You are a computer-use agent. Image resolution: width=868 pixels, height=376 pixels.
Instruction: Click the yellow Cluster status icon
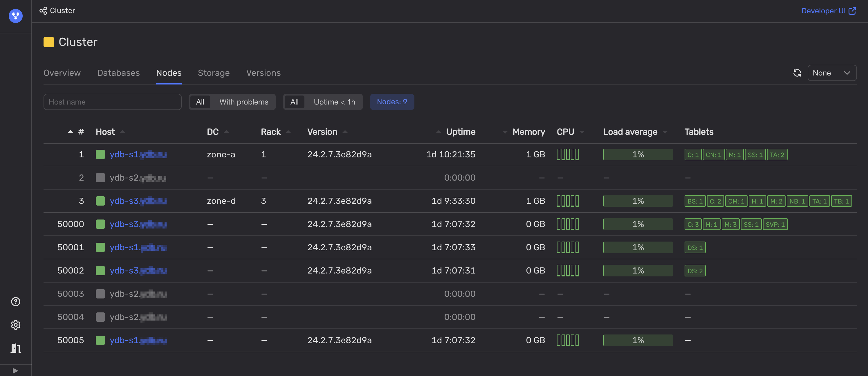(48, 42)
